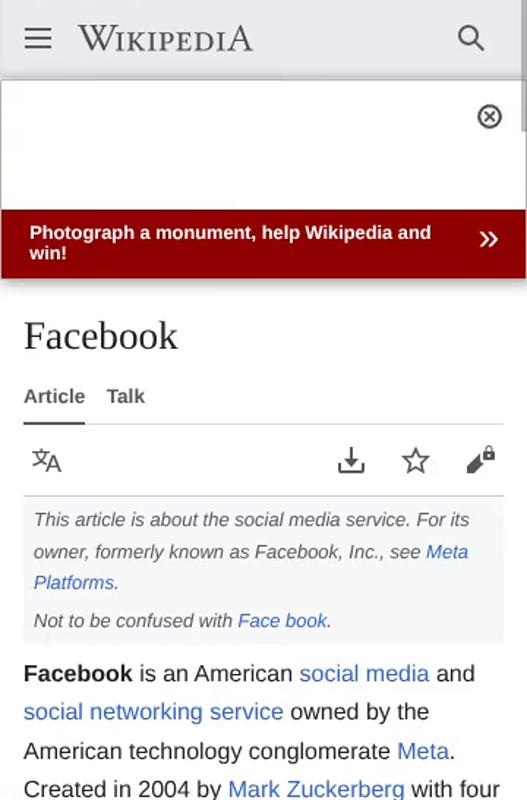Open the social networking service link
Screen dimensions: 527x800
(153, 712)
